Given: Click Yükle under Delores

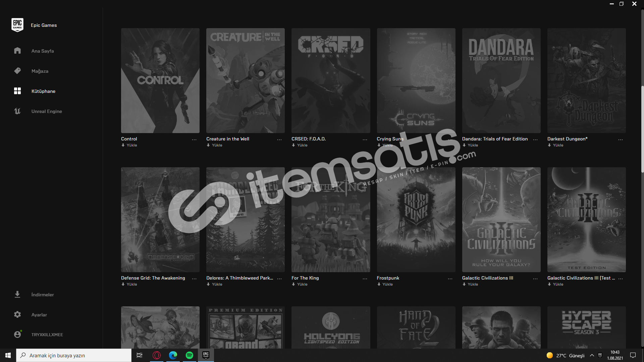Looking at the screenshot, I should tap(214, 284).
